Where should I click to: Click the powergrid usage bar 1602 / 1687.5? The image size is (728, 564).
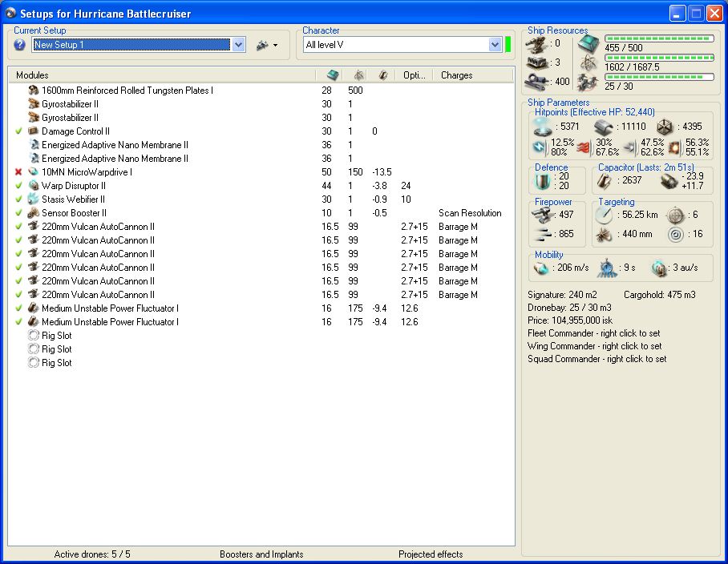click(659, 58)
